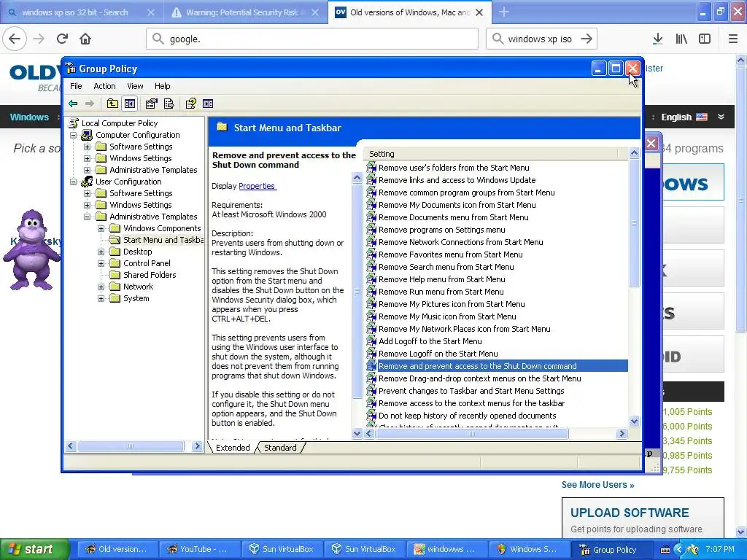Click tree pane horizontal scroll right arrow

click(197, 446)
